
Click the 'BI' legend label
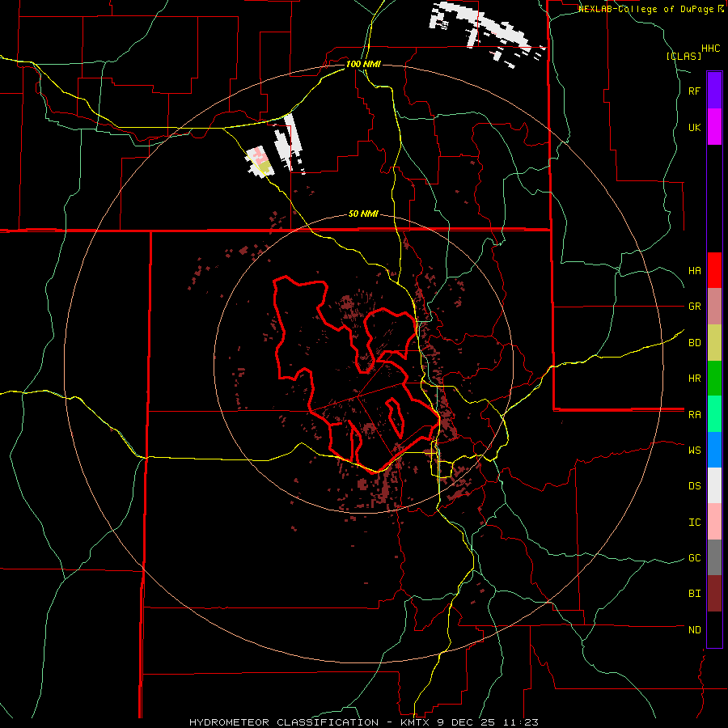pos(695,594)
